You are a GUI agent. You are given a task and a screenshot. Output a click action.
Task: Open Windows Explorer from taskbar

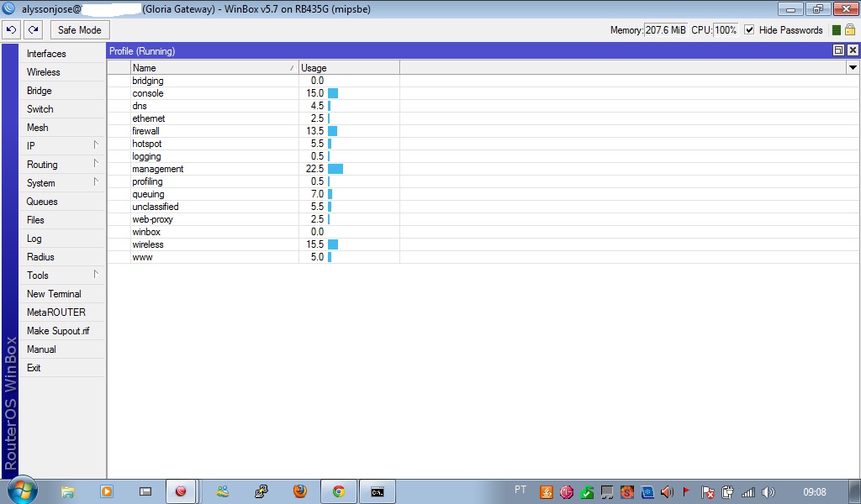click(x=67, y=491)
